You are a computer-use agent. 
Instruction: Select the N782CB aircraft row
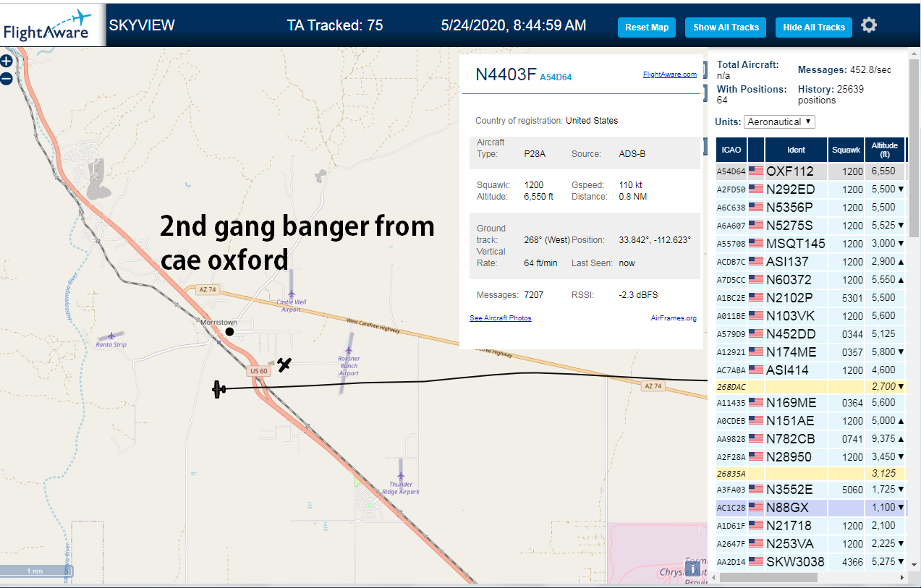point(811,439)
